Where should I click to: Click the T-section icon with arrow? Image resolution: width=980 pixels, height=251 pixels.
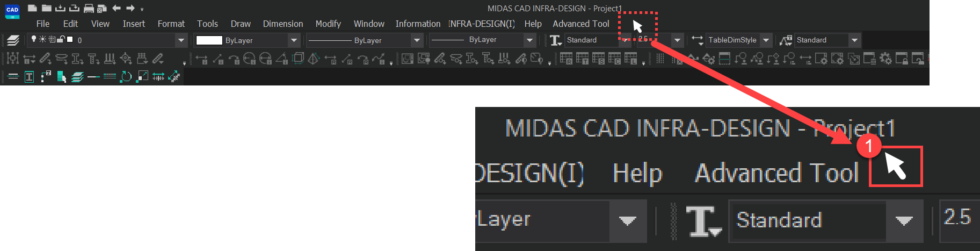click(93, 59)
